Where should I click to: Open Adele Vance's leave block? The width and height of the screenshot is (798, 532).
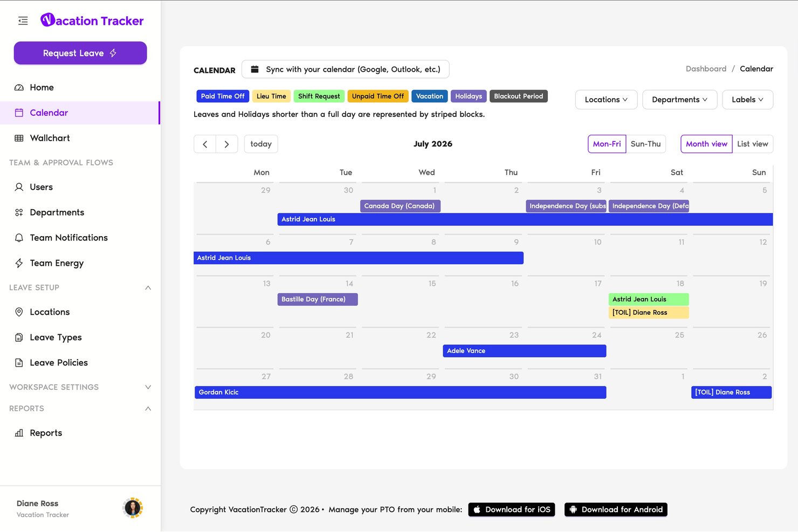[525, 351]
